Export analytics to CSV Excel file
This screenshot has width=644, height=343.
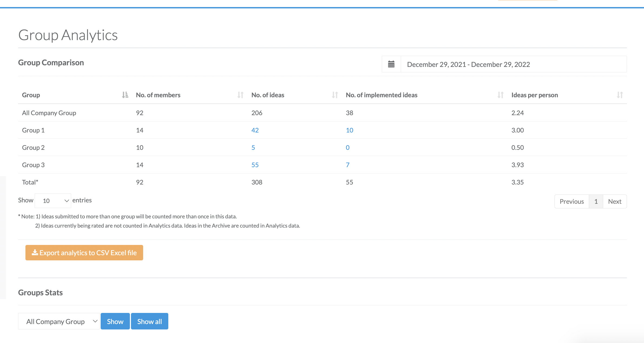pos(84,253)
